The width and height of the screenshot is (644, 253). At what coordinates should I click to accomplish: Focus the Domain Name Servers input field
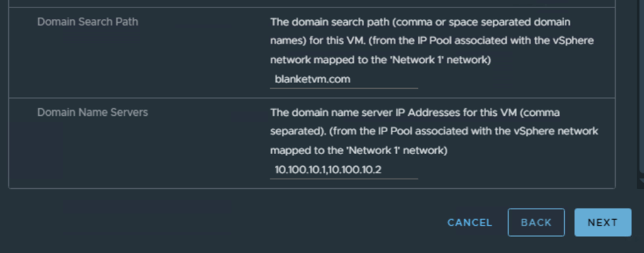(x=343, y=170)
